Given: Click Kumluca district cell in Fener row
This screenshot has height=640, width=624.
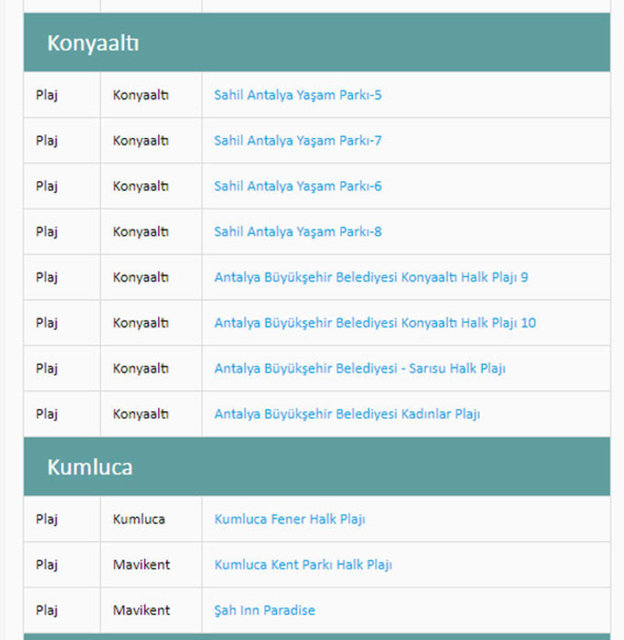Looking at the screenshot, I should [139, 519].
